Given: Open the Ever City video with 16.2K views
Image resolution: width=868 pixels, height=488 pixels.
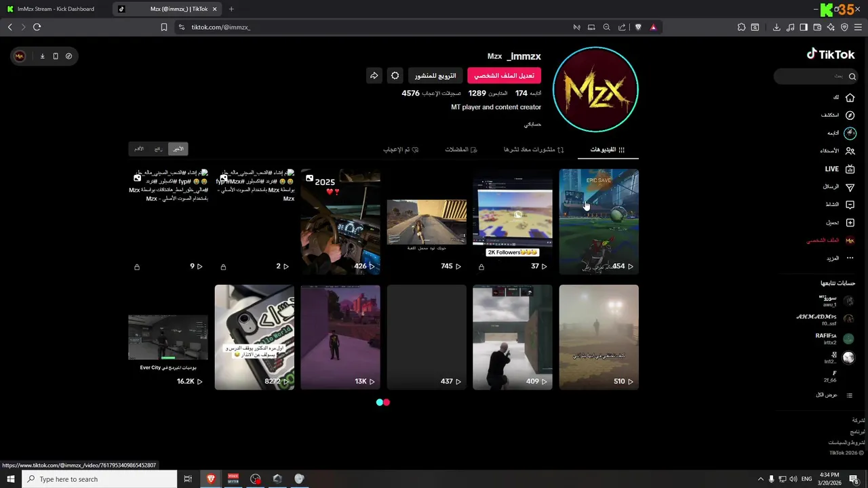Looking at the screenshot, I should coord(168,338).
